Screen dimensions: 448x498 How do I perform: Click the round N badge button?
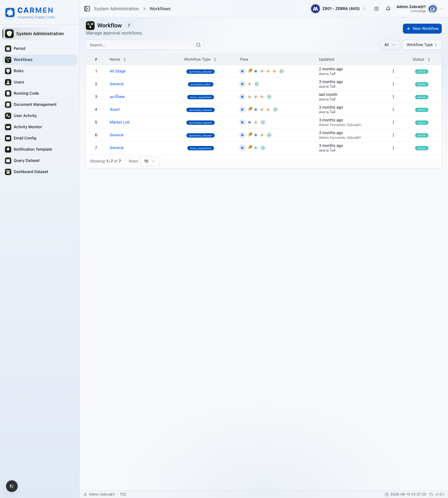pyautogui.click(x=12, y=486)
